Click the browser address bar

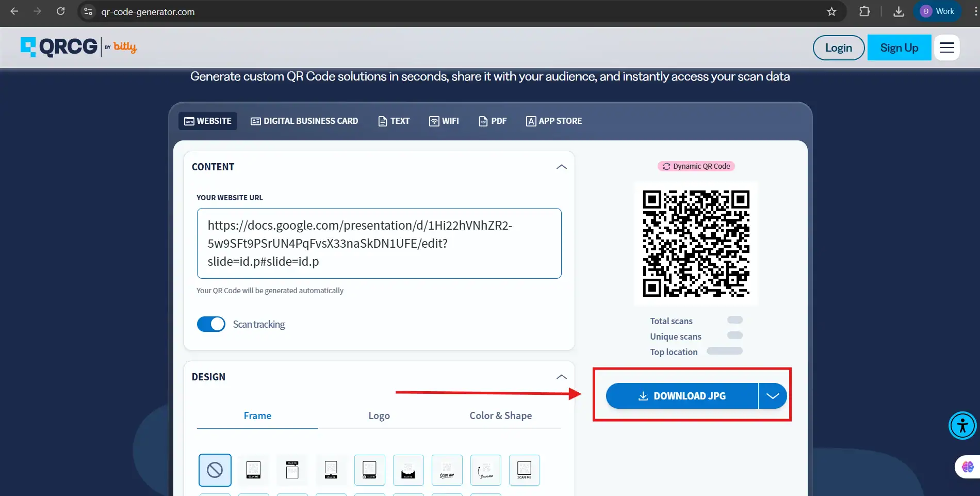pos(462,11)
